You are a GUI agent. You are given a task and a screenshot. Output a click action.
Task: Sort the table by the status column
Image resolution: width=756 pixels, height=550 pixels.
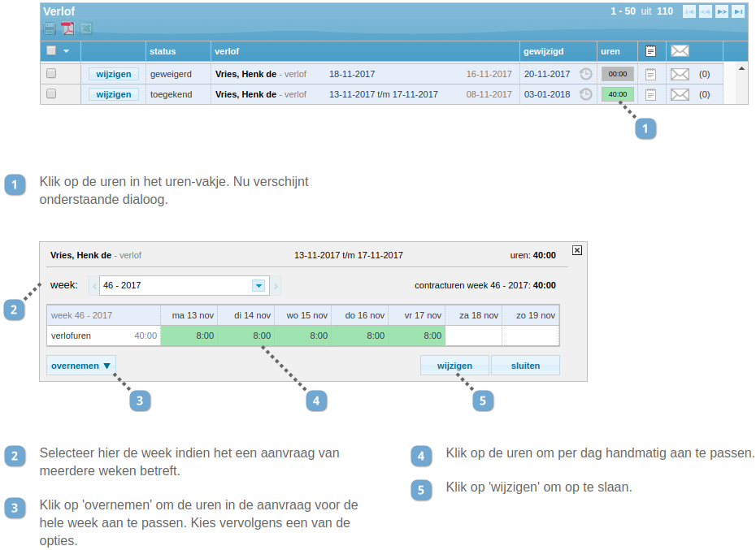163,51
